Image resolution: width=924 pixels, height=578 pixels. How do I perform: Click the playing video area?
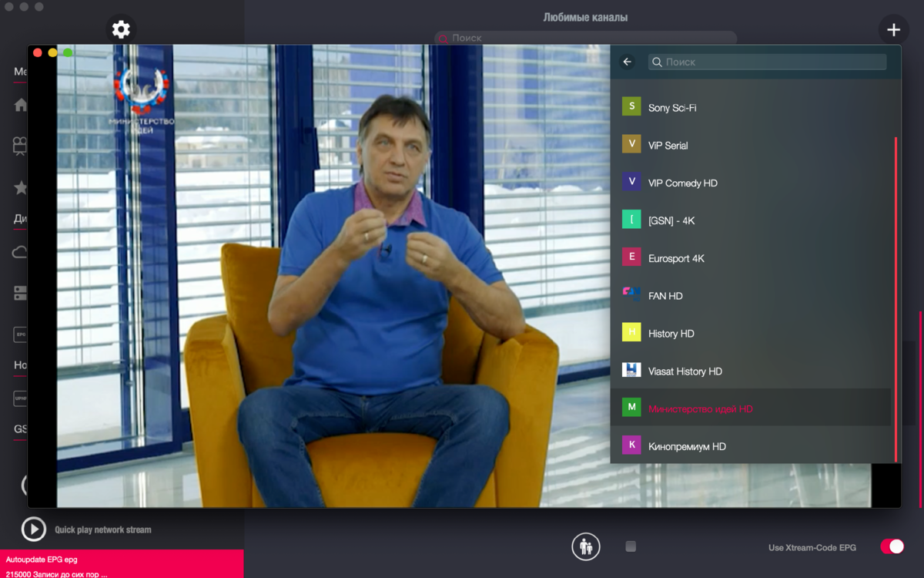pos(333,276)
